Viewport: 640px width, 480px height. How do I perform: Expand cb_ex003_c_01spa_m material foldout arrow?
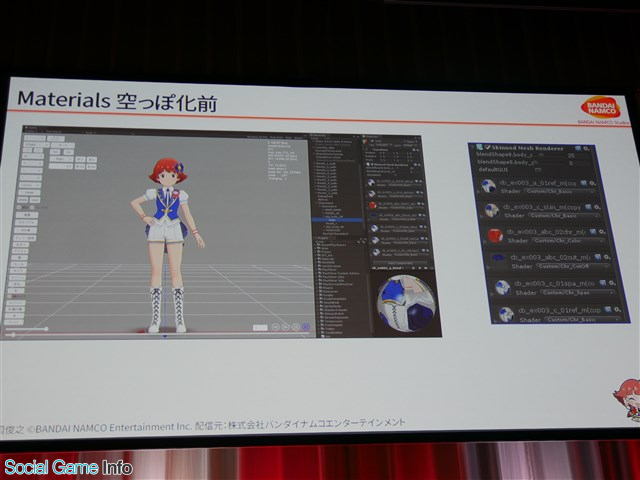(492, 293)
